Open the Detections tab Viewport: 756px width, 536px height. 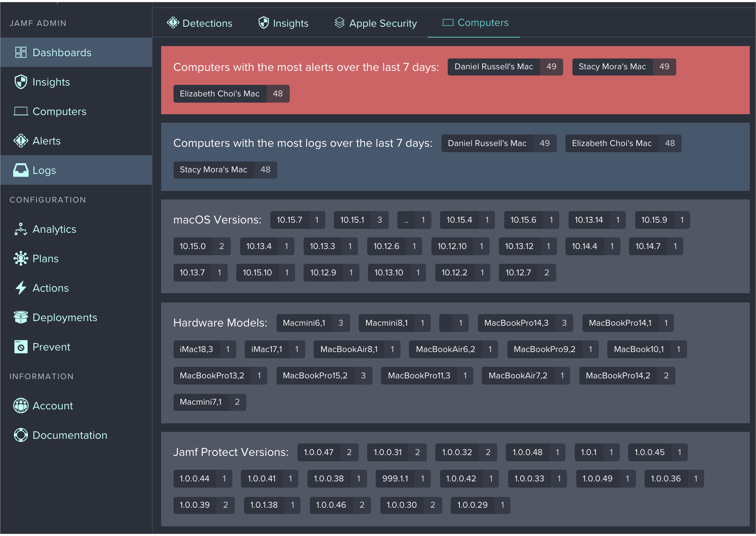199,23
